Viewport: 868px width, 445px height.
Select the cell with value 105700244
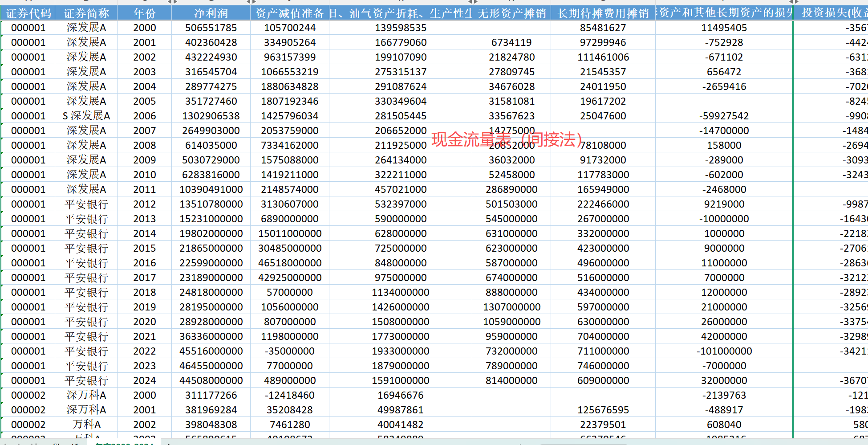(290, 28)
